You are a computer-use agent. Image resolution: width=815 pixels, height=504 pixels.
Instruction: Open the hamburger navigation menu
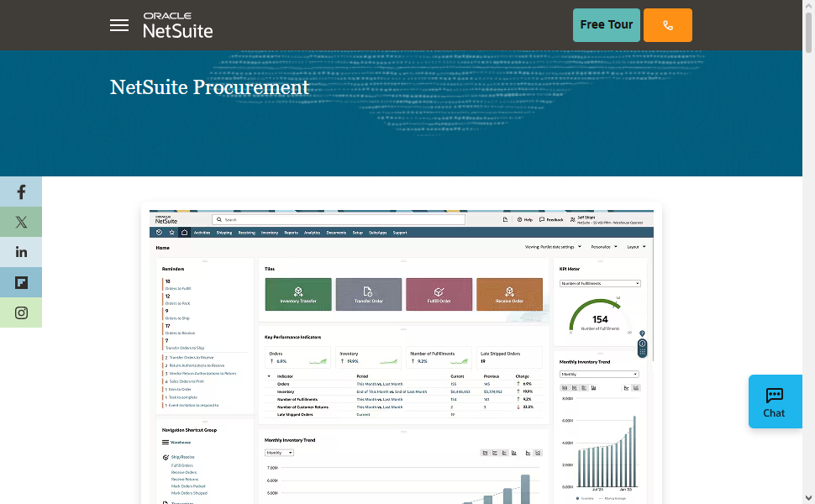pyautogui.click(x=119, y=25)
